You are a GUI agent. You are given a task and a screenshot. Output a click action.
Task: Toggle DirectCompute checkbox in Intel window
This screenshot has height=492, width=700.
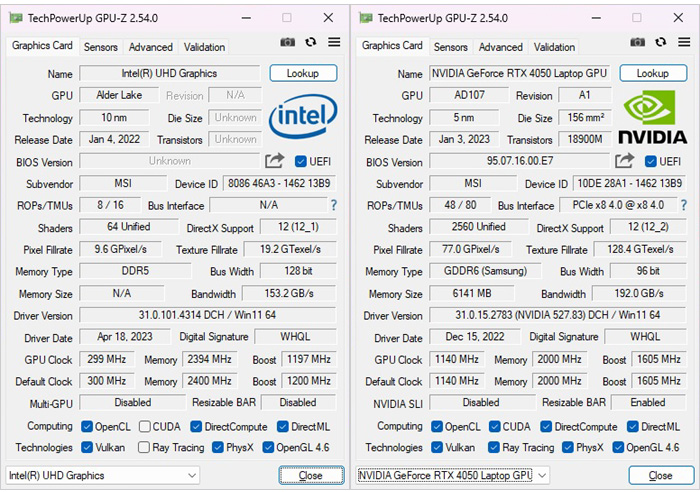click(196, 426)
